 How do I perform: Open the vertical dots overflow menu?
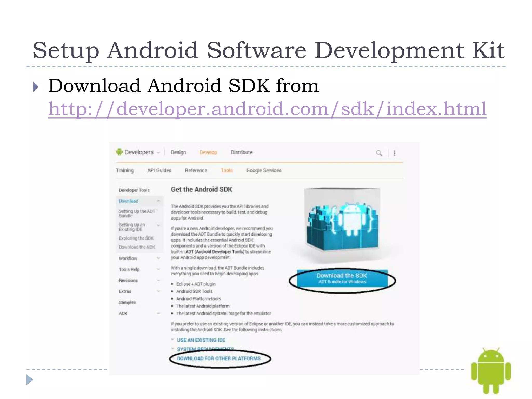point(394,153)
